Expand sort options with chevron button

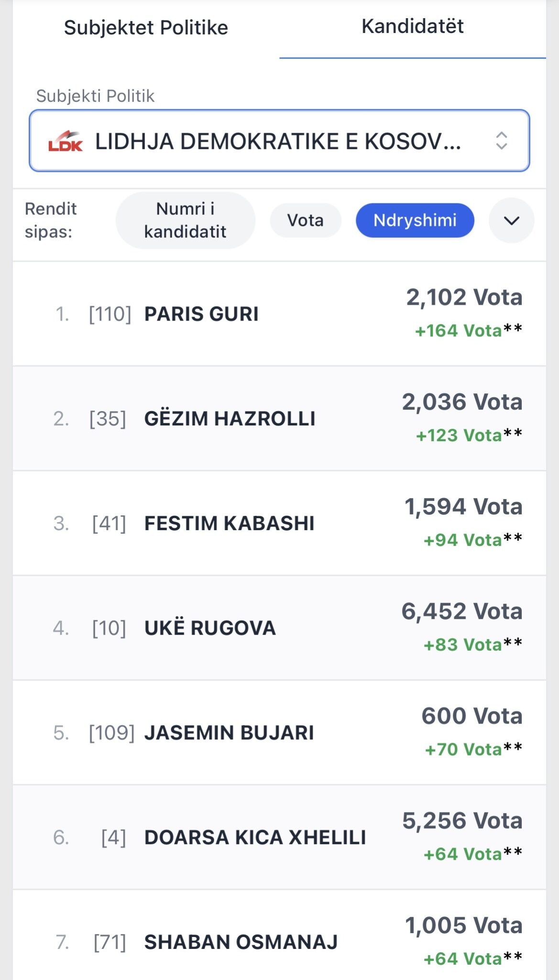point(511,221)
